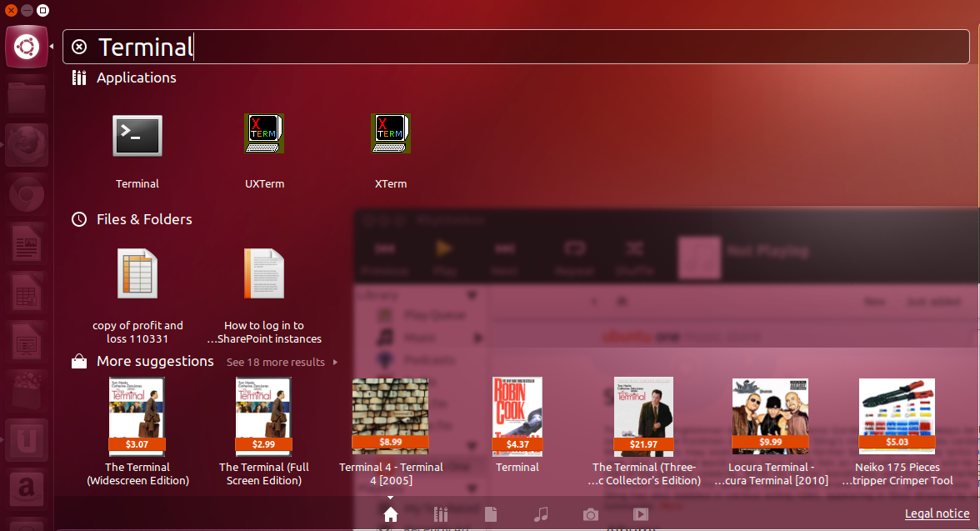Open Chrome browser from the launcher
Image resolution: width=980 pixels, height=531 pixels.
pyautogui.click(x=27, y=194)
